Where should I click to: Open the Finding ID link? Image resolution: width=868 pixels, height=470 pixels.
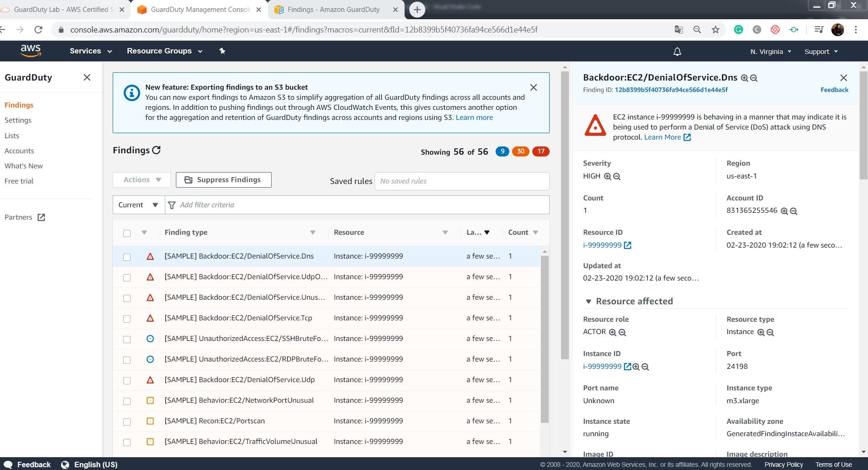(671, 90)
